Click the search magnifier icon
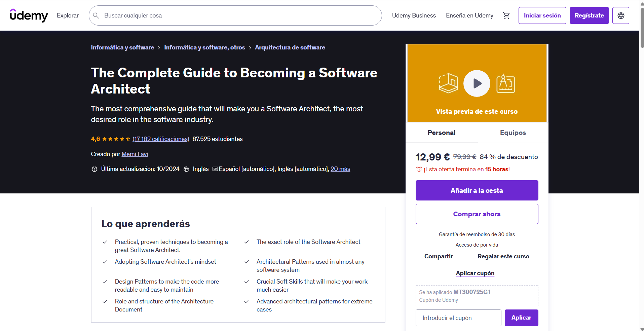The image size is (644, 331). [x=96, y=15]
